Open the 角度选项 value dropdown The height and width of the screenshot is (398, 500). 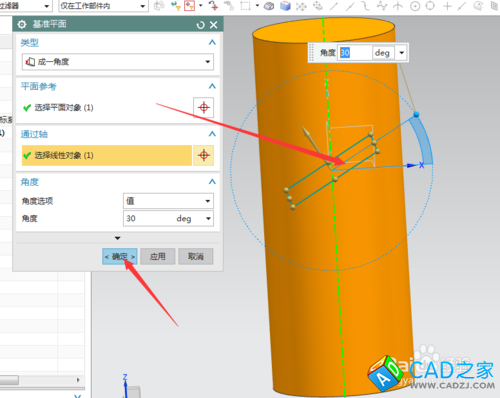tap(168, 201)
